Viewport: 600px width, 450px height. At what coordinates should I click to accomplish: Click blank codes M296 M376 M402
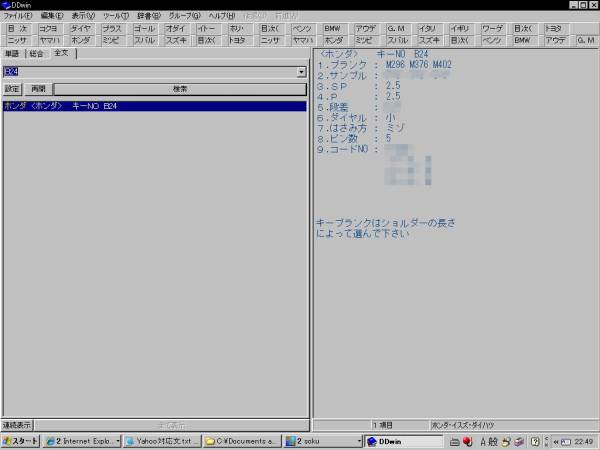pos(419,64)
